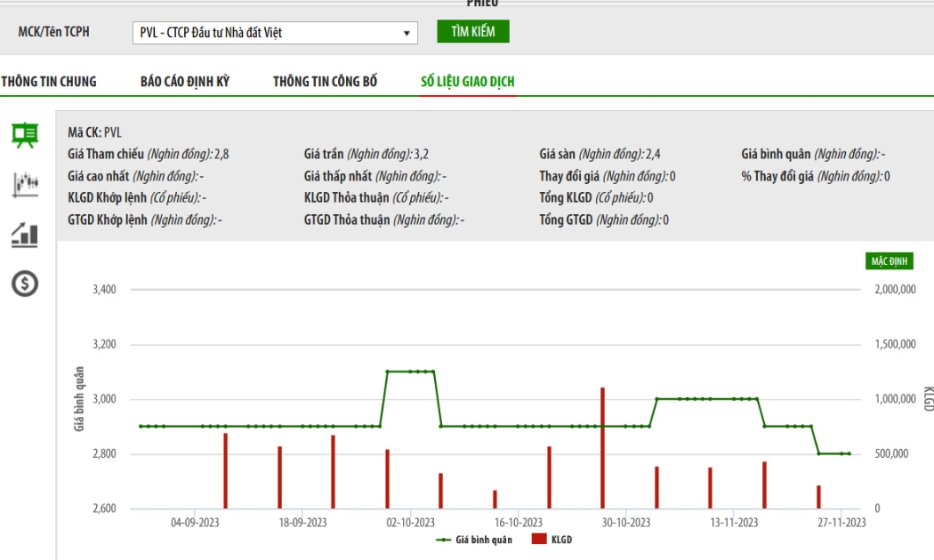Click the red volume bar near 13-11-2023
This screenshot has height=560, width=934.
[710, 488]
